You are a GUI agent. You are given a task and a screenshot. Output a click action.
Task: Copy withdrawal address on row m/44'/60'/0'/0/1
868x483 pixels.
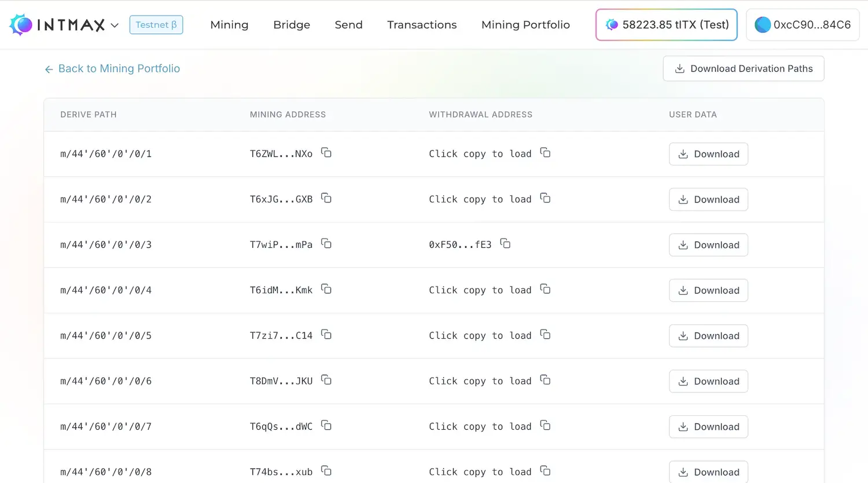point(545,152)
